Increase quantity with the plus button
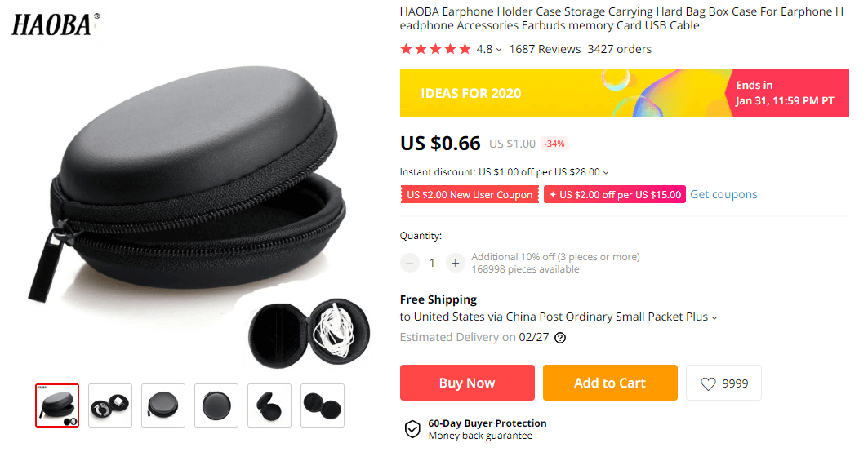The height and width of the screenshot is (452, 868). pos(455,263)
